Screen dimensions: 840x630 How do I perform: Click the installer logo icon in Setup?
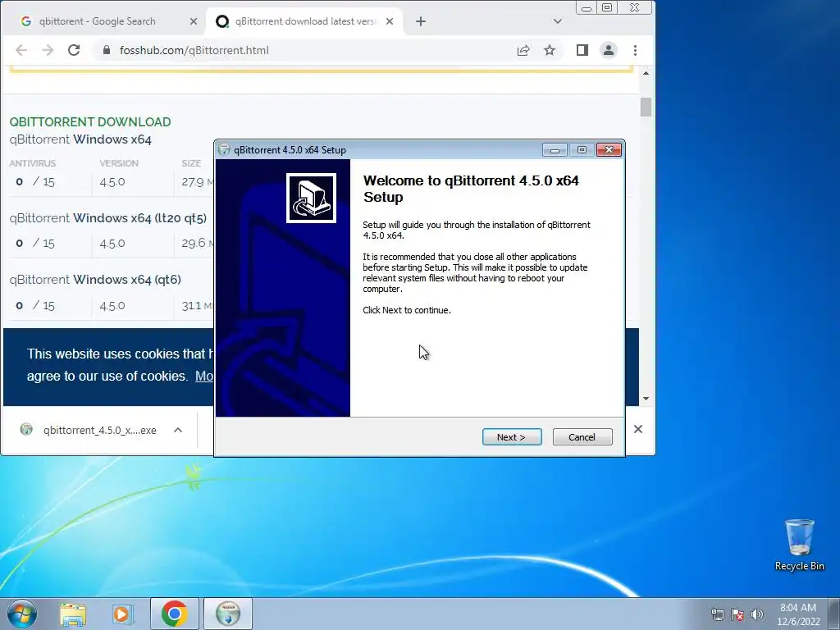[x=311, y=198]
